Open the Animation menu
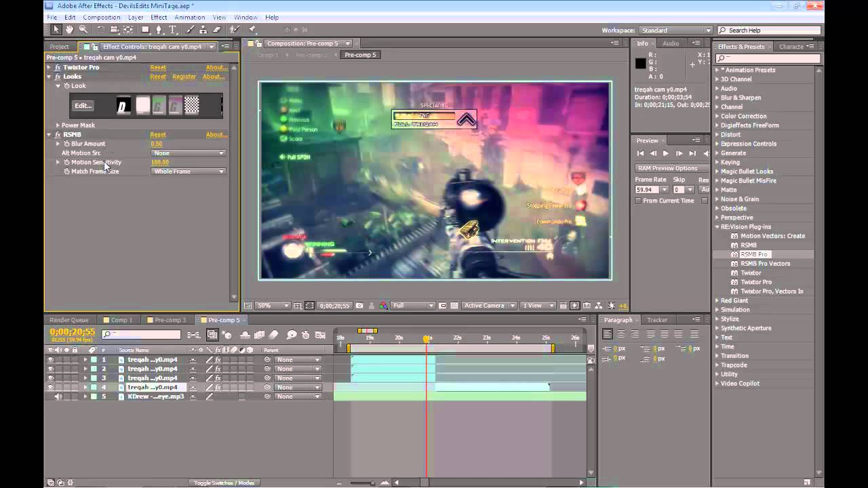868x488 pixels. (x=190, y=17)
